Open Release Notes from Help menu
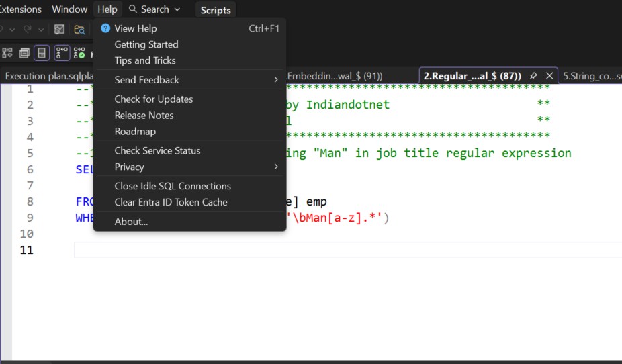Screen dimensions: 622x364 click(x=190, y=116)
